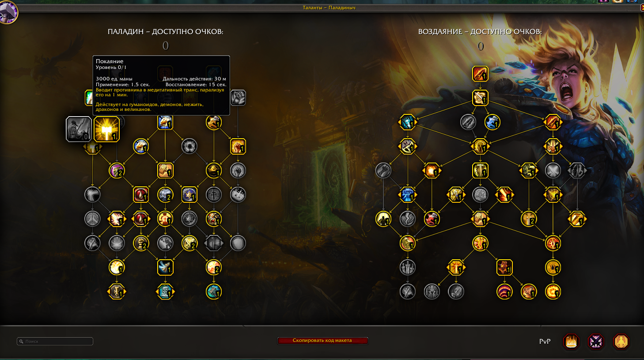Open the blue armored statue choice node
The width and height of the screenshot is (644, 360).
pyautogui.click(x=407, y=194)
